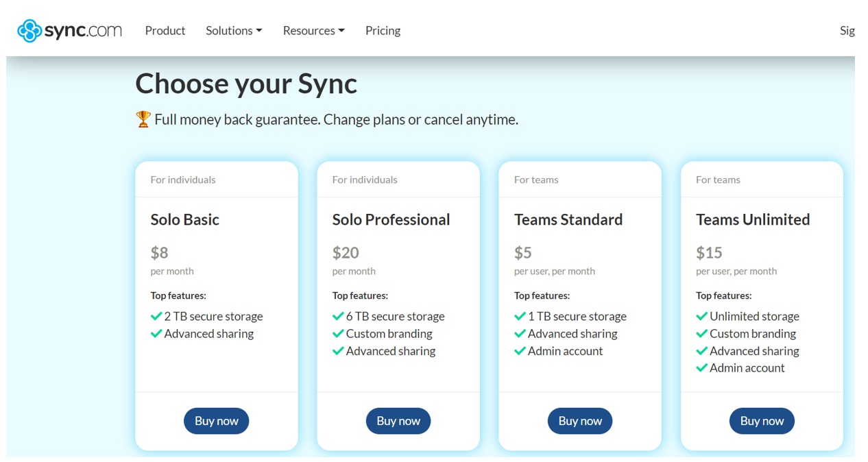
Task: Click Top features label in Solo Basic card
Action: (x=178, y=296)
